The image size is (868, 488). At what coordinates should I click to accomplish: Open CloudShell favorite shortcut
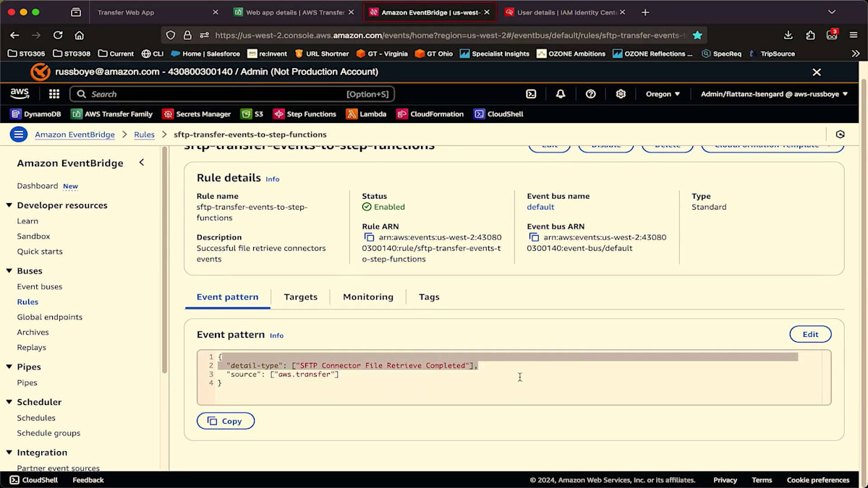[x=498, y=114]
